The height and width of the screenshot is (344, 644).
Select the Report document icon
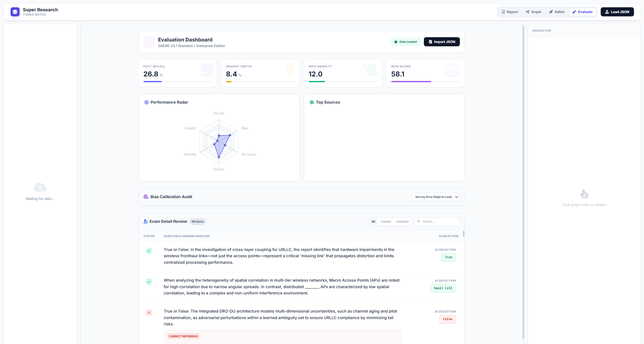[503, 12]
